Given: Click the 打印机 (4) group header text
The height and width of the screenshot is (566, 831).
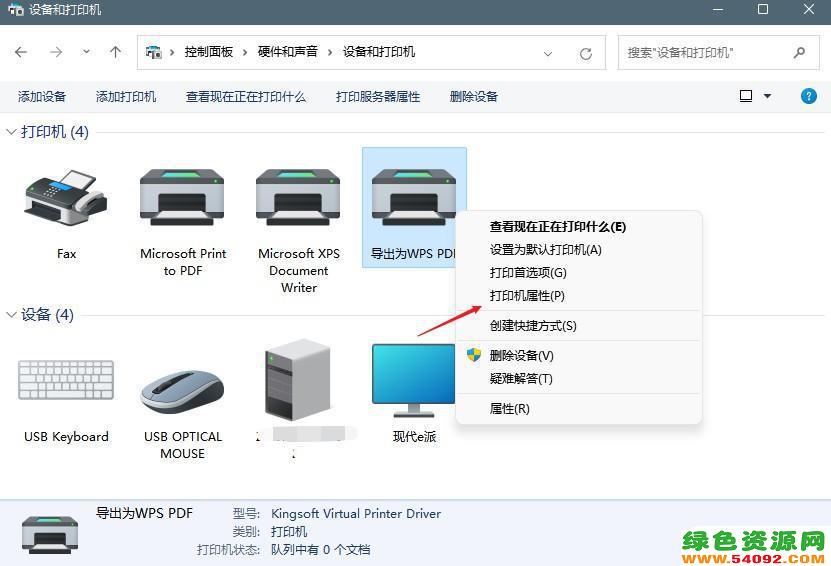Looking at the screenshot, I should (x=55, y=131).
